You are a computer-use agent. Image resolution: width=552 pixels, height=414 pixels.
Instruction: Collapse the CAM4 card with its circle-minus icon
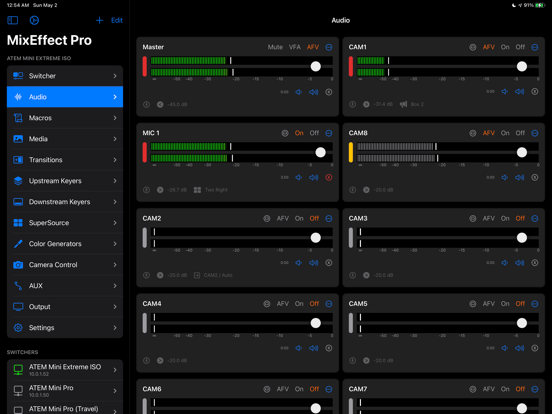(x=329, y=304)
